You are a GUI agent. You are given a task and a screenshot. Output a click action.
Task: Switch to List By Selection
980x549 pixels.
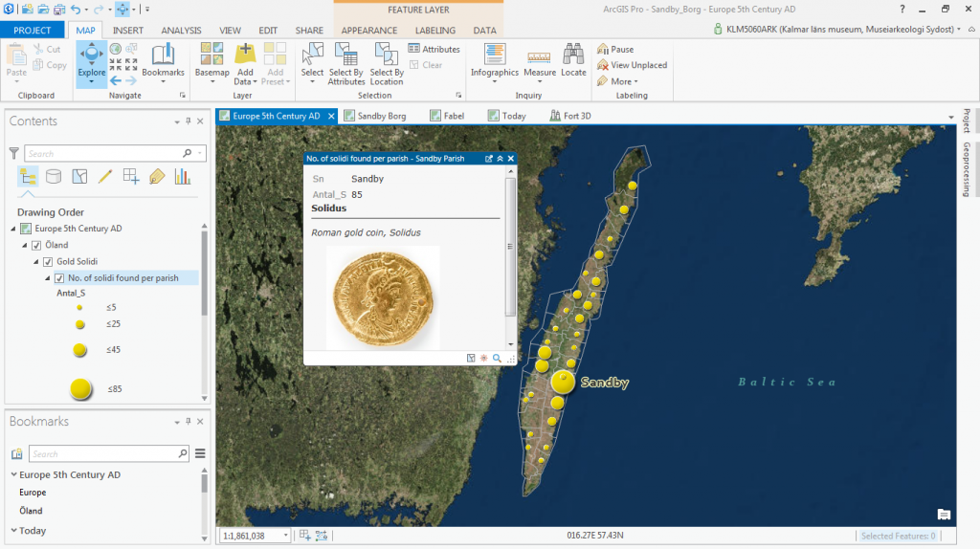click(x=79, y=177)
